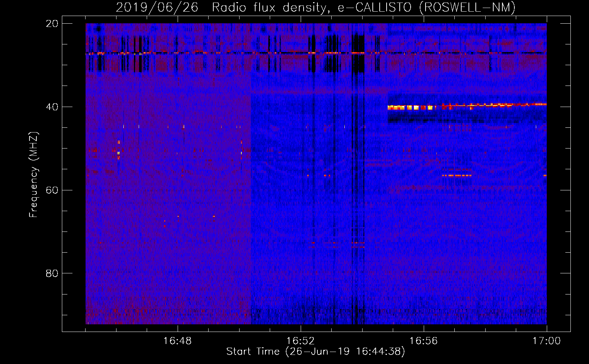Click the '16:48' time tick label
The height and width of the screenshot is (364, 589).
(178, 341)
